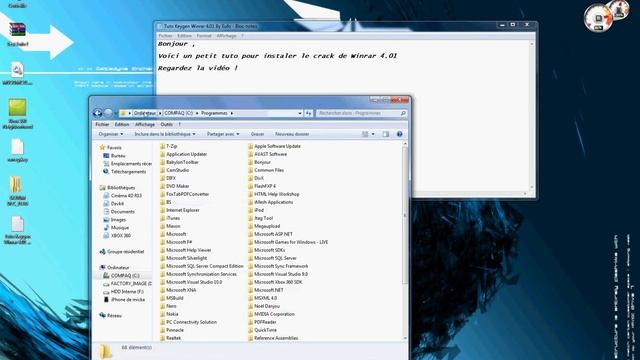
Task: Click the 7-Zip folder icon
Action: (x=162, y=146)
